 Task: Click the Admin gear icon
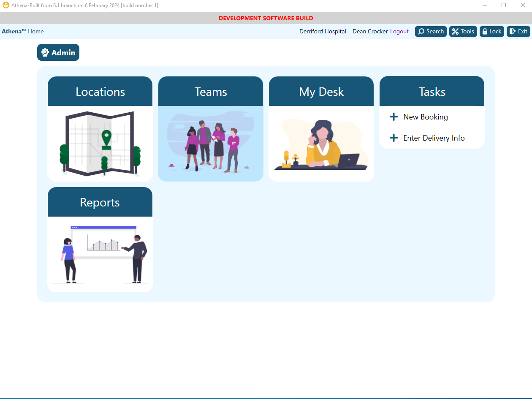[45, 52]
